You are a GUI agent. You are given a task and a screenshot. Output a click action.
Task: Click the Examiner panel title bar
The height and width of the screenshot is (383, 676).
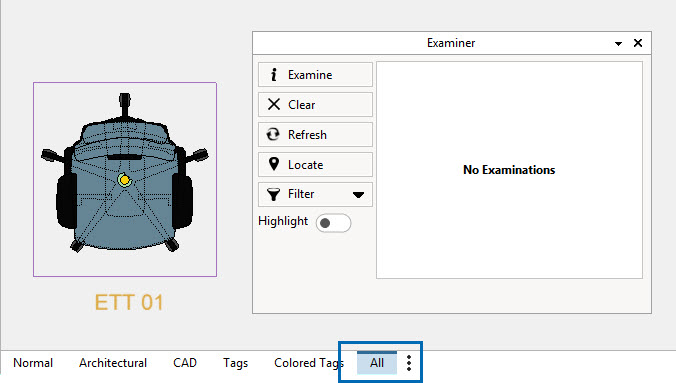(x=451, y=43)
